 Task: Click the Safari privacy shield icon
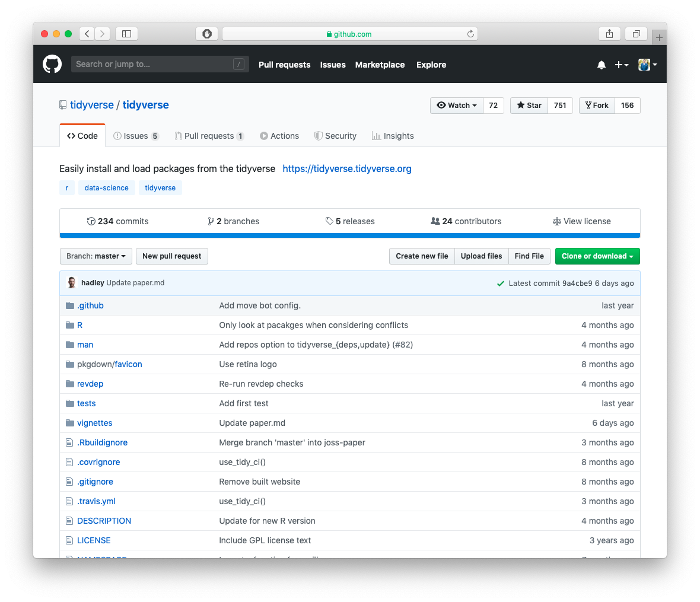207,34
